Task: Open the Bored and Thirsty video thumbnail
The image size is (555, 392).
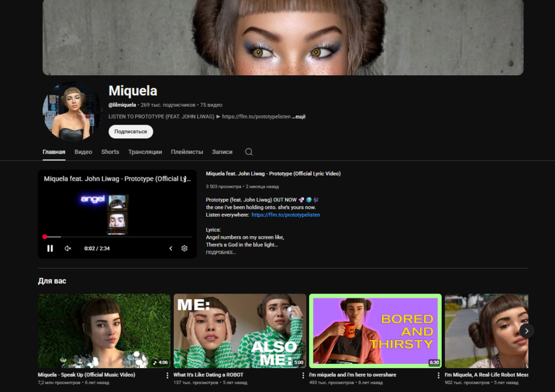Action: coord(375,331)
